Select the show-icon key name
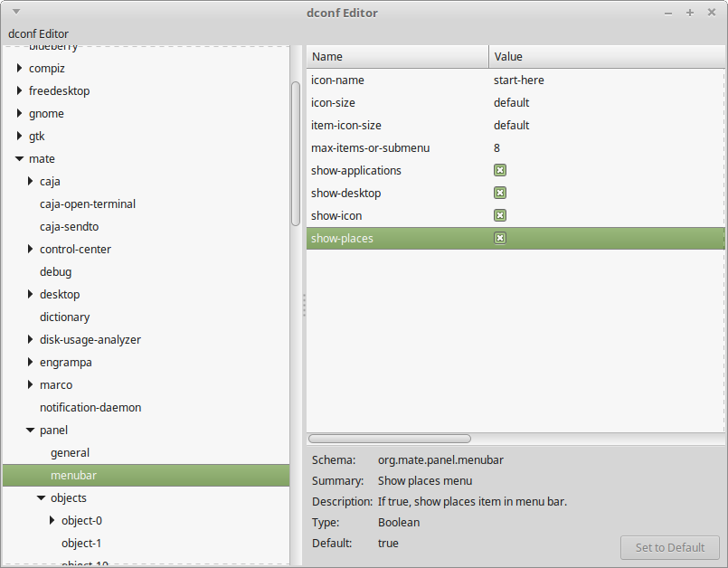 point(336,215)
